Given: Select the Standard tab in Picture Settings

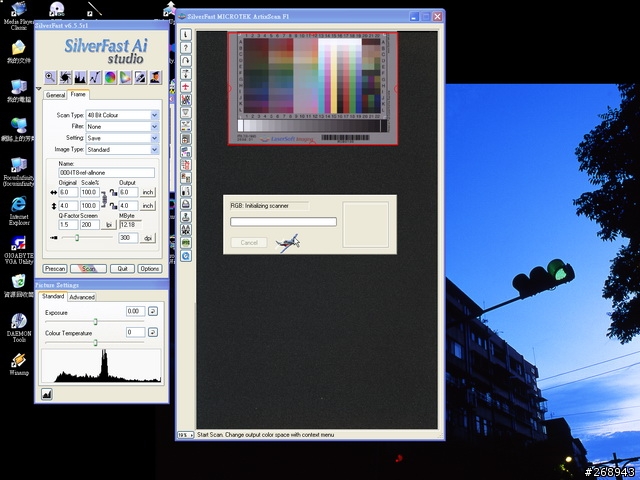Looking at the screenshot, I should (x=53, y=296).
